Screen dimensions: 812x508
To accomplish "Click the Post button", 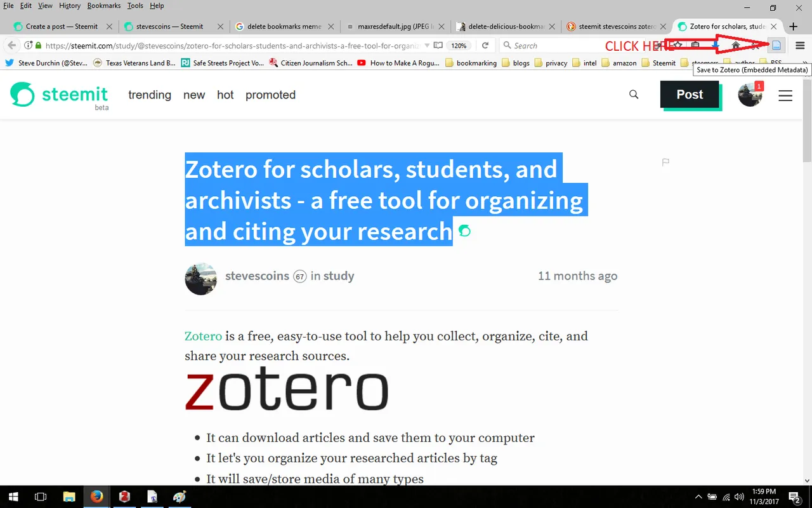I will click(690, 95).
